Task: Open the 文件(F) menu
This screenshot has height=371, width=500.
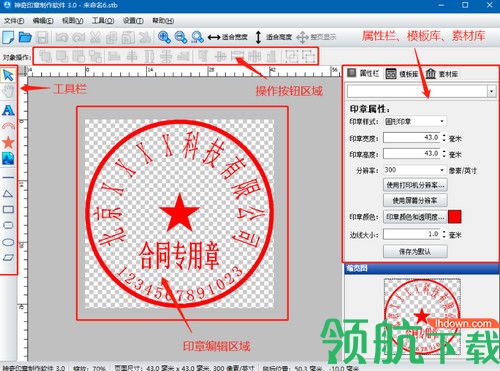Action: click(x=14, y=21)
